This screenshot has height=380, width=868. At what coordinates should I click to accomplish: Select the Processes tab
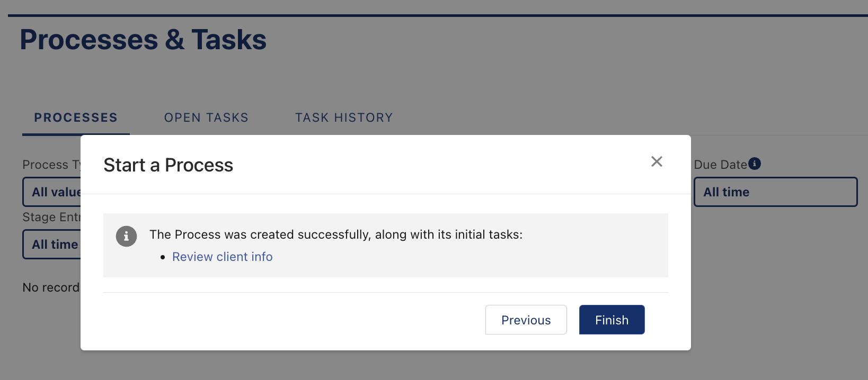point(76,117)
